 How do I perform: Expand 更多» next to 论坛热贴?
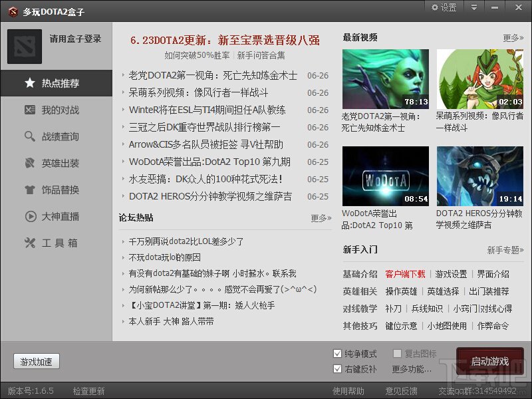321,218
